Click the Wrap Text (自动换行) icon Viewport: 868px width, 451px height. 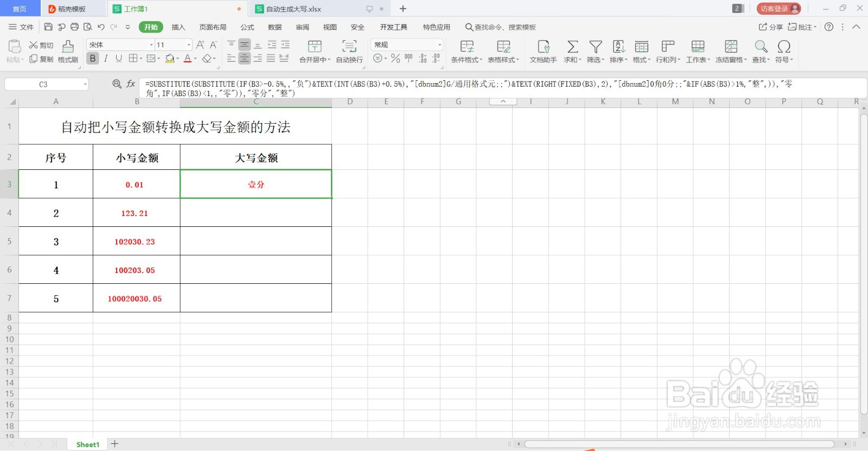tap(349, 46)
